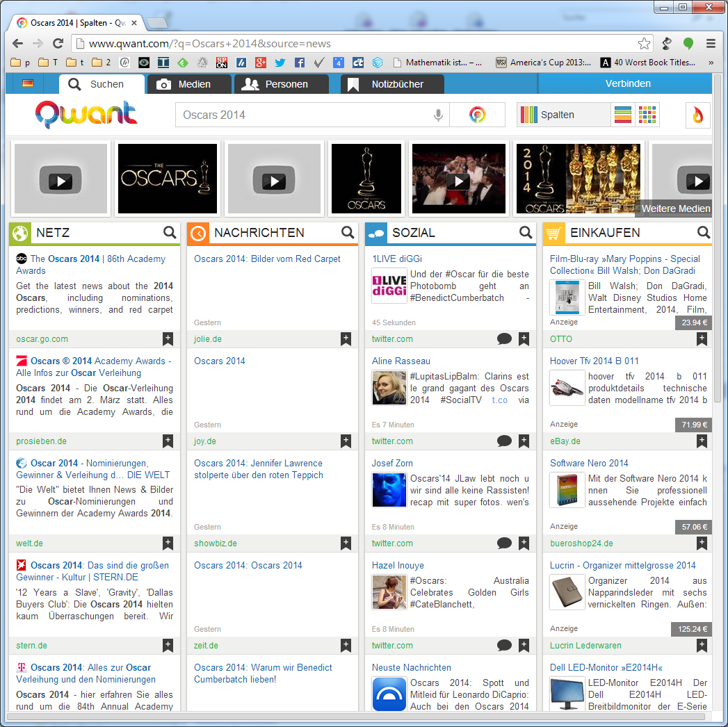Switch to the mosaic grid view layout
The width and height of the screenshot is (728, 727).
coord(647,115)
